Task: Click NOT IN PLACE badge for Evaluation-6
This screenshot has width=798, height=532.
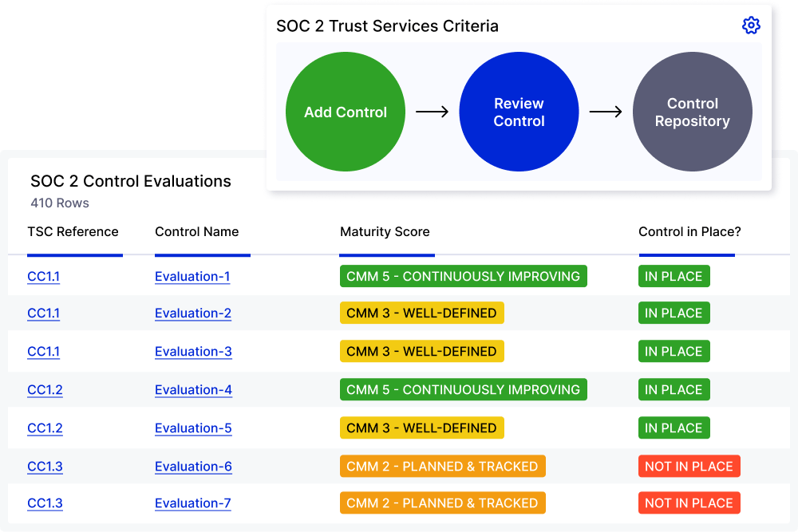Action: click(689, 466)
